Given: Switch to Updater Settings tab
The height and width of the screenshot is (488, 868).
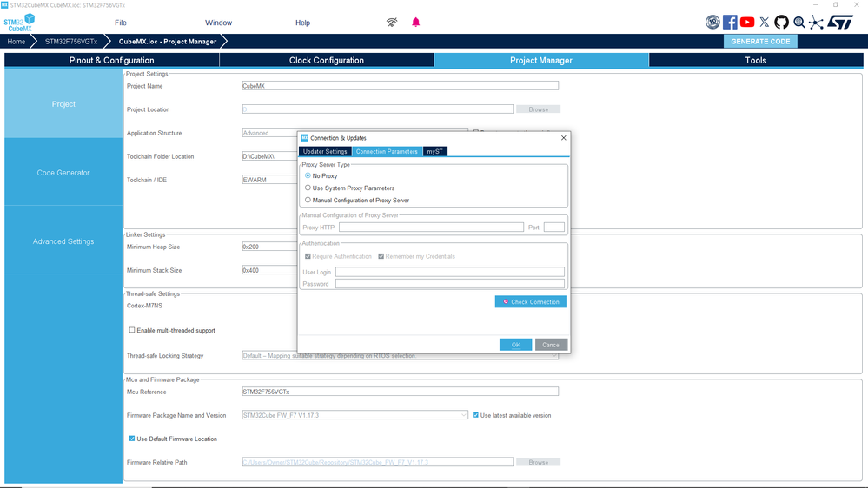Looking at the screenshot, I should coord(325,152).
